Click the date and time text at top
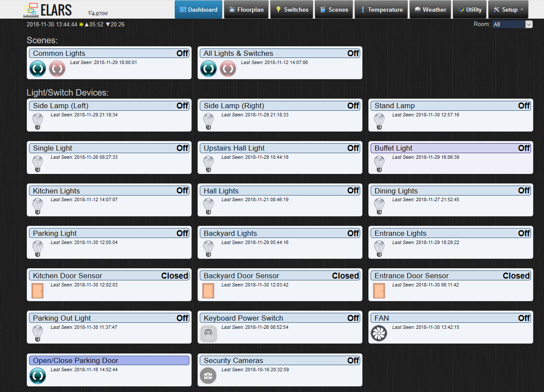 (x=52, y=25)
